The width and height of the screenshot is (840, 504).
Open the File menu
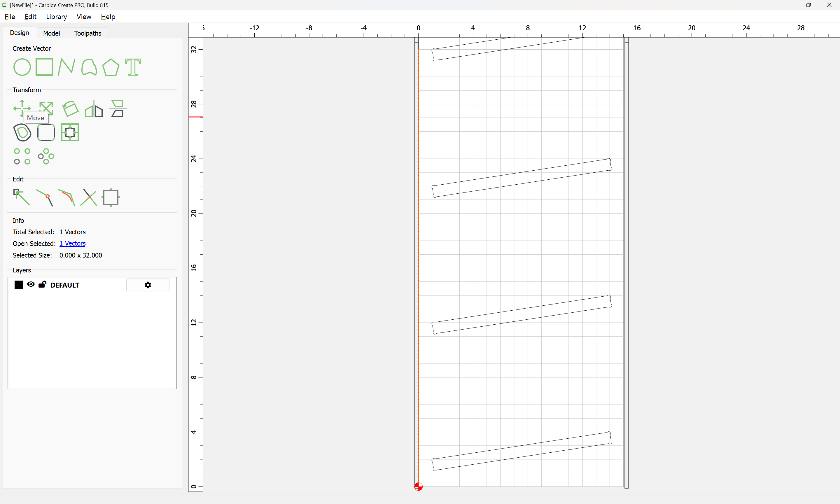pyautogui.click(x=10, y=17)
